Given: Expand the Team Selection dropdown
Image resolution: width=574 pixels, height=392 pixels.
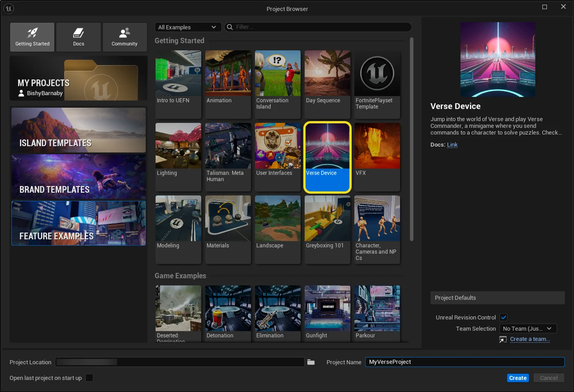Looking at the screenshot, I should point(528,328).
